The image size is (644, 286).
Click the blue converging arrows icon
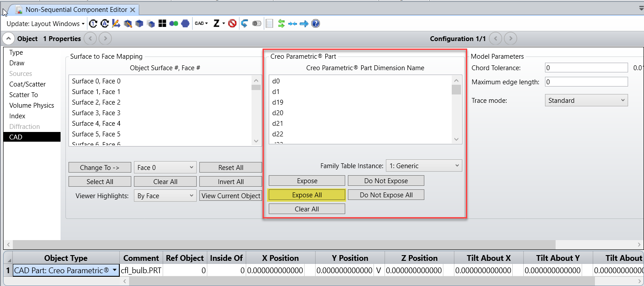pos(292,24)
